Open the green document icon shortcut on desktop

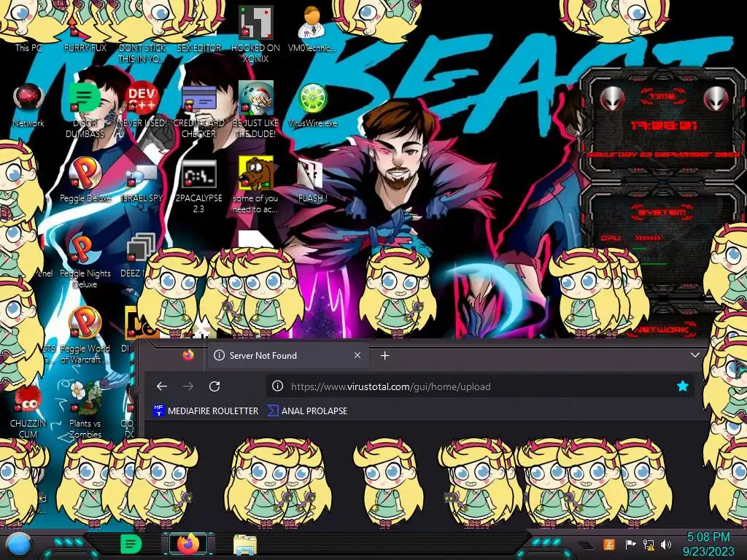tap(85, 111)
